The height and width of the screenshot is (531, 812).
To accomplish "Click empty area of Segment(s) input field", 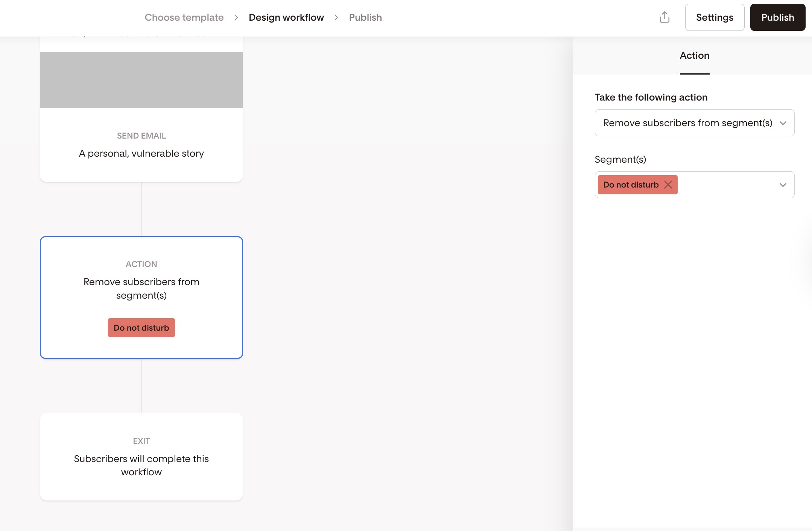I will (726, 185).
